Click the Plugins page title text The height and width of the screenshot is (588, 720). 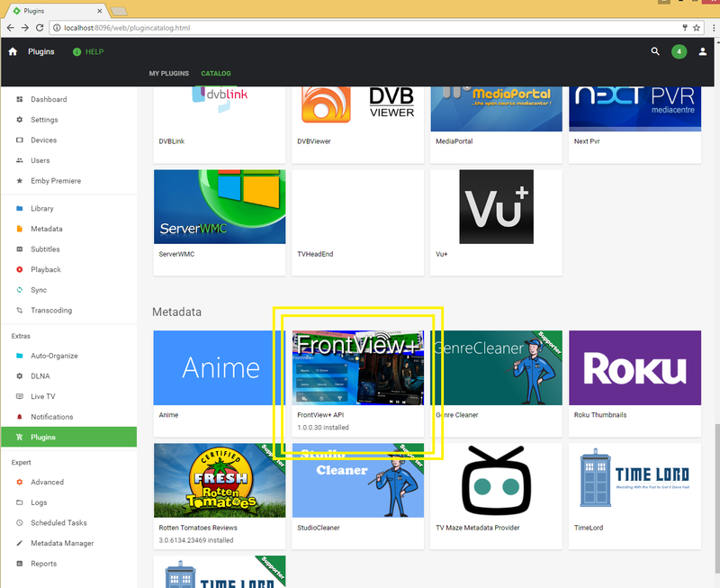40,51
